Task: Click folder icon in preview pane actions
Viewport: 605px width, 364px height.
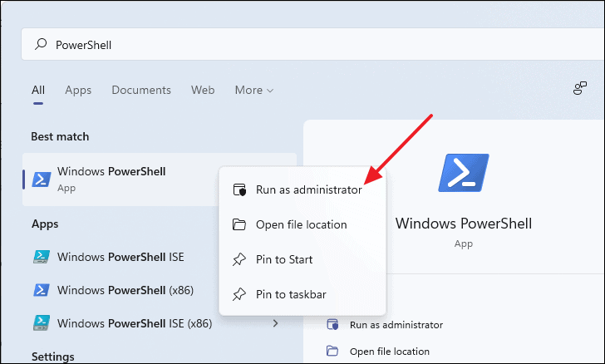Action: [x=332, y=351]
